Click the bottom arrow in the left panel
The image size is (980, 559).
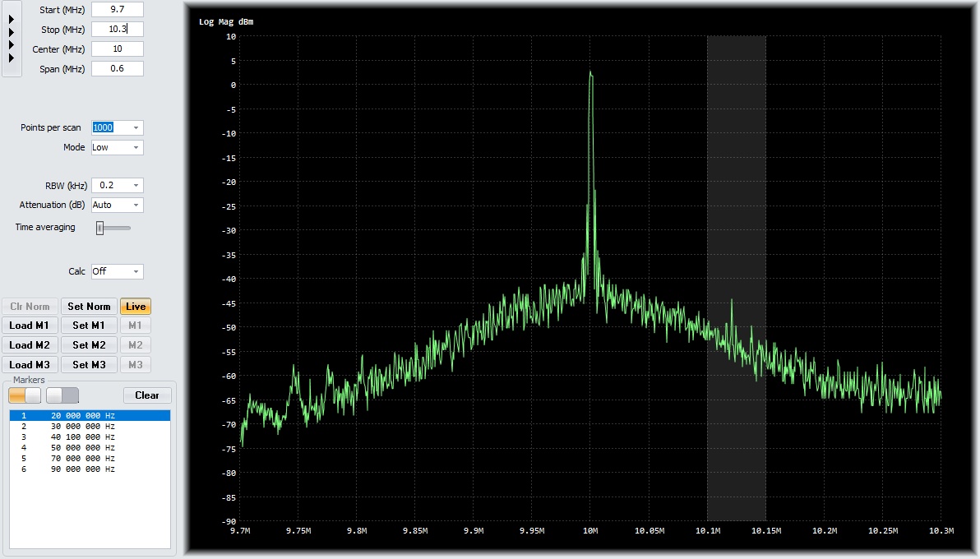click(12, 58)
